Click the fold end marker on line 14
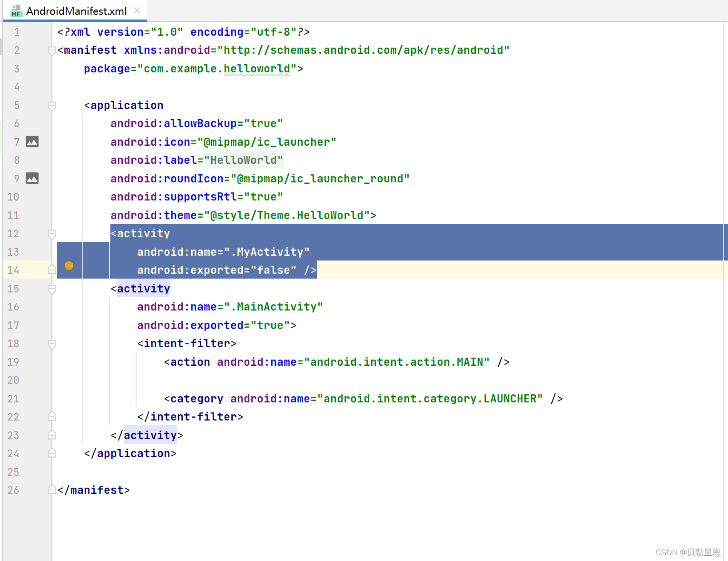This screenshot has height=561, width=728. (52, 270)
